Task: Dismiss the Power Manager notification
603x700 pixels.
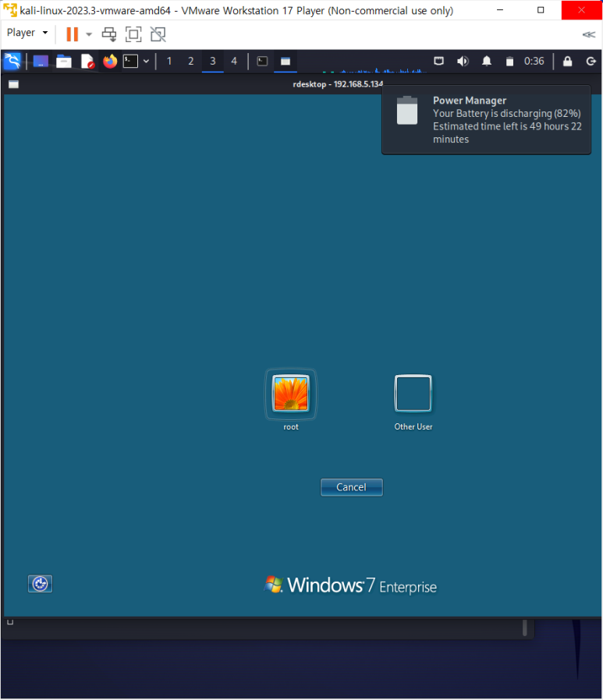Action: click(x=487, y=119)
